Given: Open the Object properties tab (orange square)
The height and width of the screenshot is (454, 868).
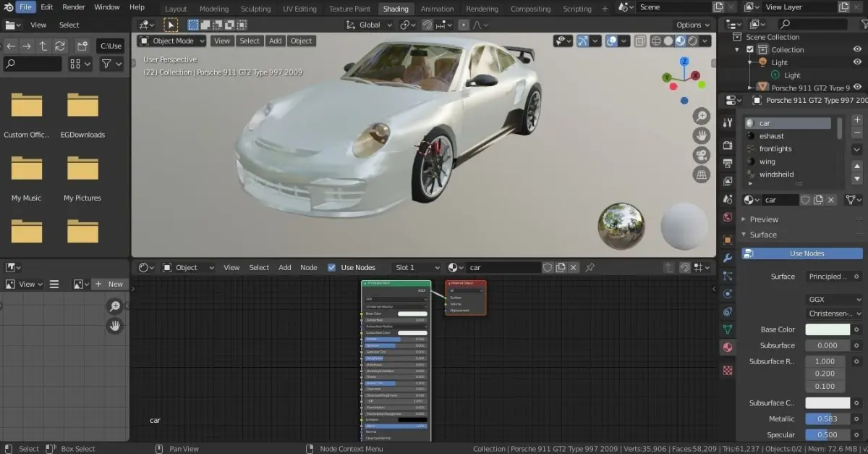Looking at the screenshot, I should point(728,240).
